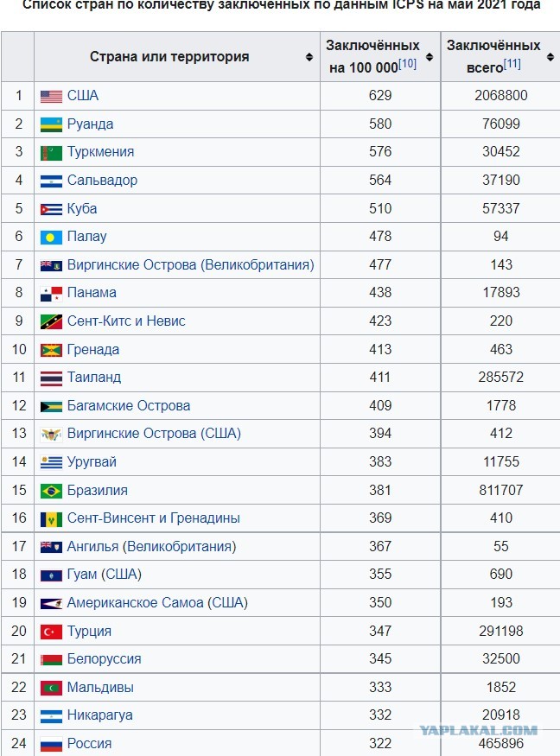Click the Rwanda flag icon

coord(51,125)
